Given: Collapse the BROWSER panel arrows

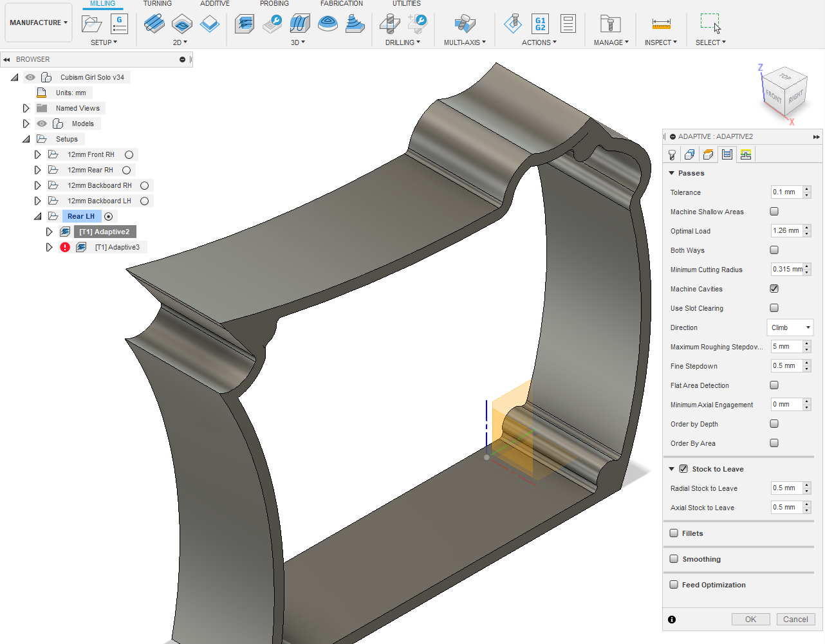Looking at the screenshot, I should [6, 59].
